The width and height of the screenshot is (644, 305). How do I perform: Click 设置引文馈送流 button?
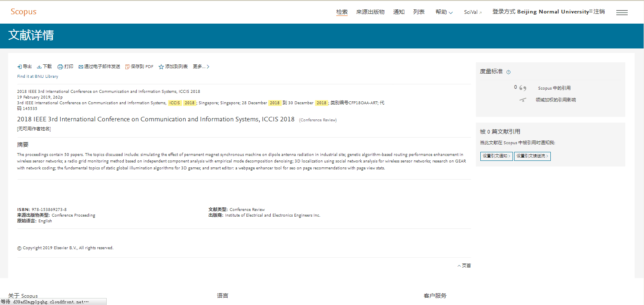532,156
